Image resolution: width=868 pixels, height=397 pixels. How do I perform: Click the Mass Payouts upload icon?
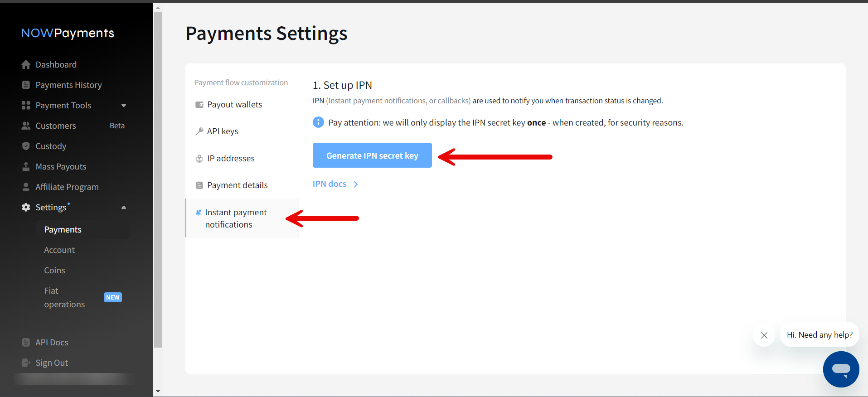(26, 167)
